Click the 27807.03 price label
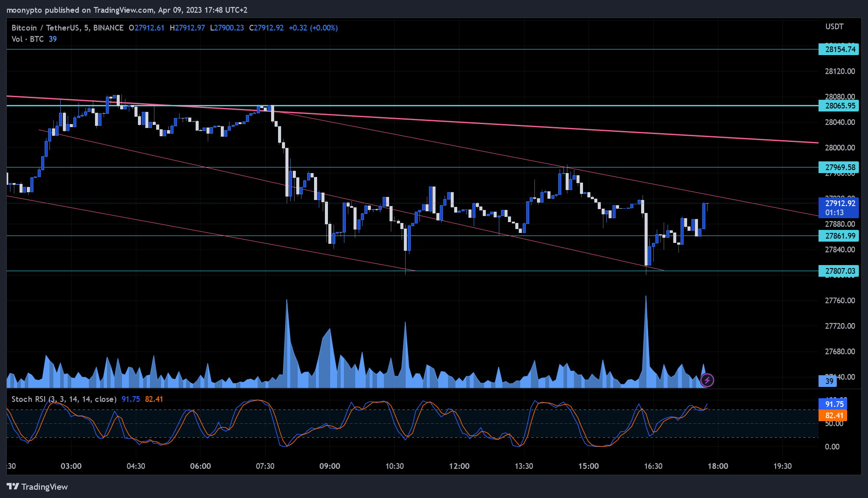Viewport: 868px width, 498px height. pos(839,271)
